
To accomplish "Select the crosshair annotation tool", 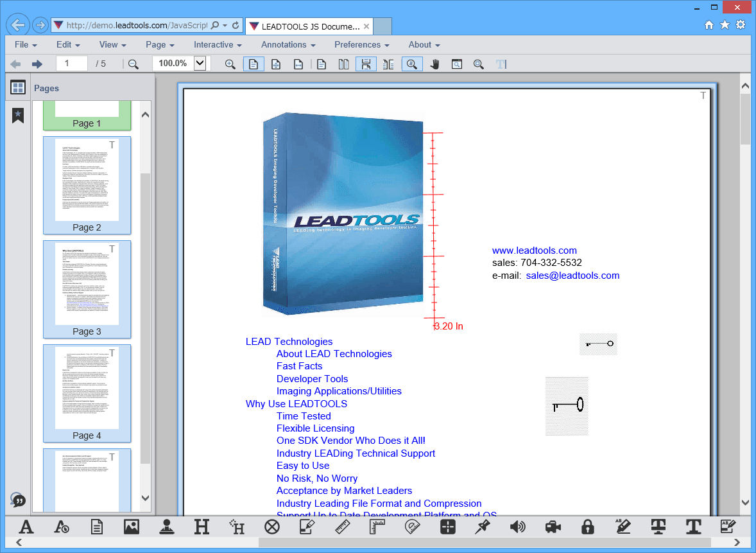I will (x=448, y=527).
